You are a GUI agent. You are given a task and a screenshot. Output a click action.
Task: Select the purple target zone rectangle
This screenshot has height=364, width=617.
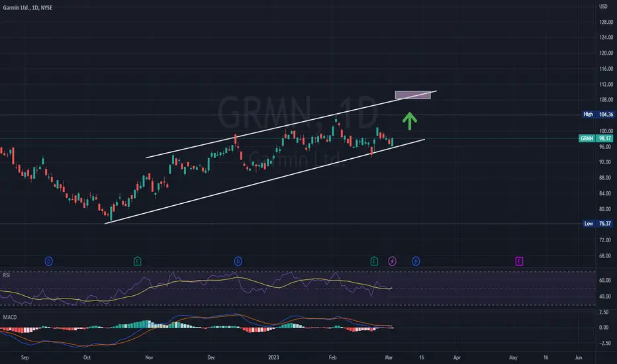coord(413,95)
